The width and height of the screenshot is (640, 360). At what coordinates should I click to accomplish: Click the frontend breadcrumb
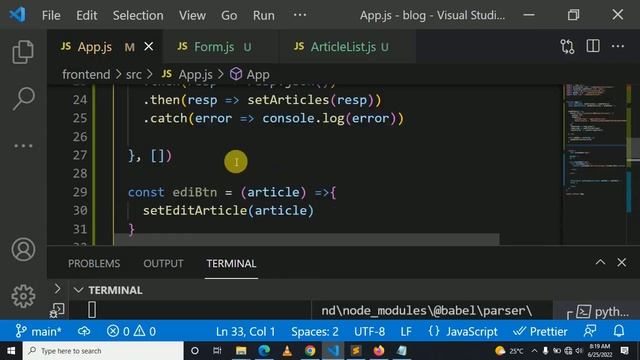pyautogui.click(x=86, y=74)
